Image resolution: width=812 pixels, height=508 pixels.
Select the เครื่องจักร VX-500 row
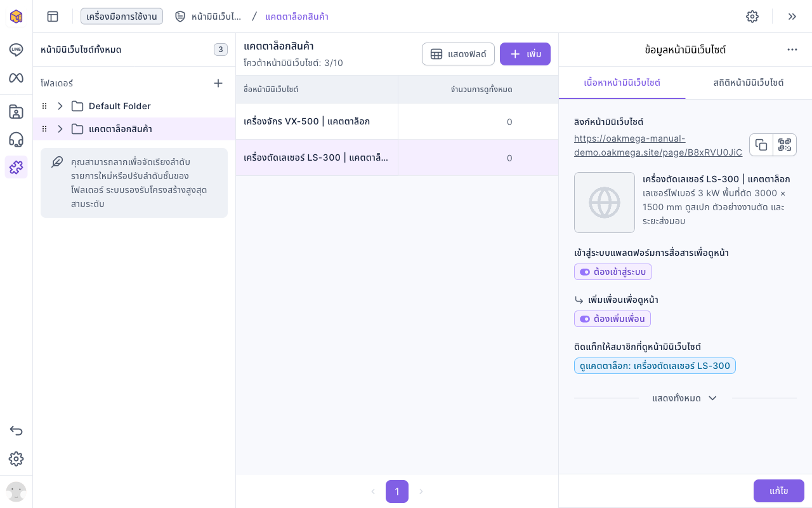pyautogui.click(x=397, y=121)
